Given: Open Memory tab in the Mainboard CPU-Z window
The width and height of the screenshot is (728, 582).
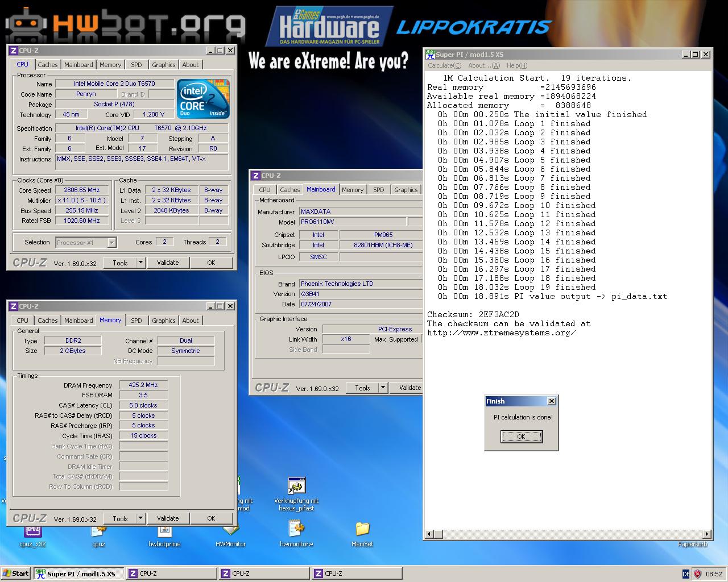Looking at the screenshot, I should (x=353, y=190).
